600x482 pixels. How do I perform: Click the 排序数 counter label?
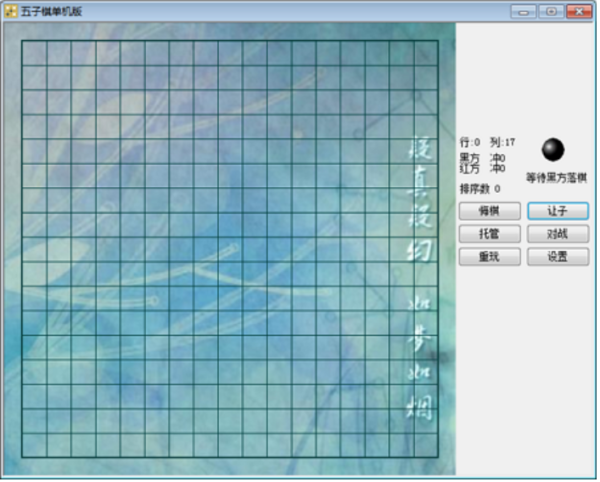pos(480,188)
